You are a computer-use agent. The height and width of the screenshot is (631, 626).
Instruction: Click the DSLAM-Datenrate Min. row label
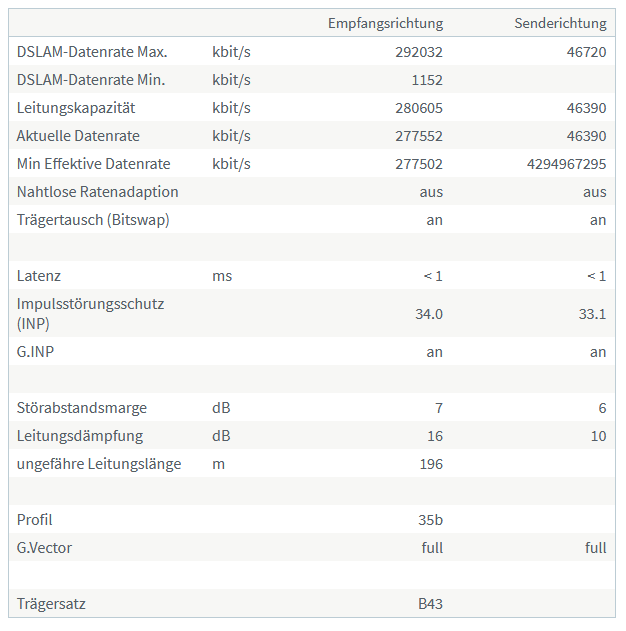click(x=91, y=80)
